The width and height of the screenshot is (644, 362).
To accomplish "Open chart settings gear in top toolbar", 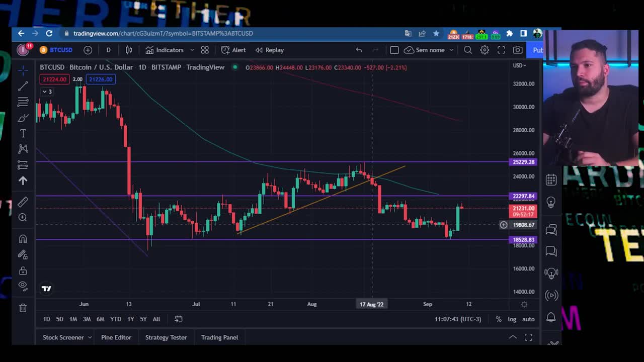I will 485,50.
